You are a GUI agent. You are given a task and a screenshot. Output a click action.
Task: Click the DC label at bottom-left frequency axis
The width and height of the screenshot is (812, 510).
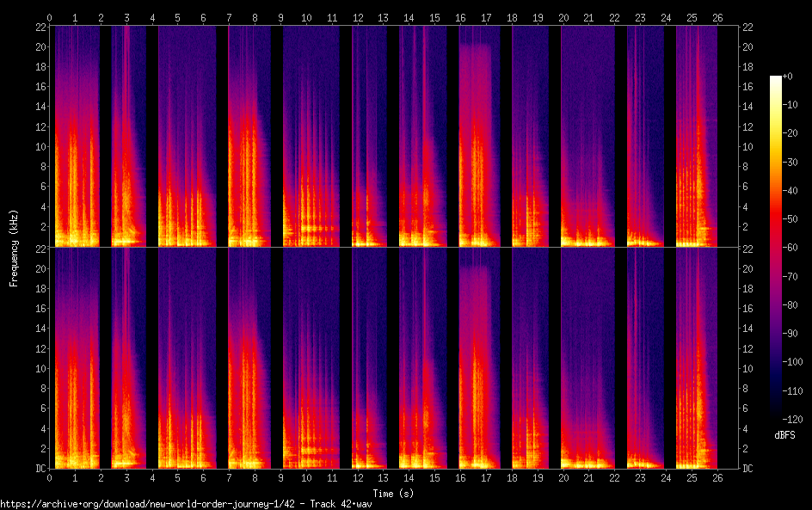coord(41,468)
